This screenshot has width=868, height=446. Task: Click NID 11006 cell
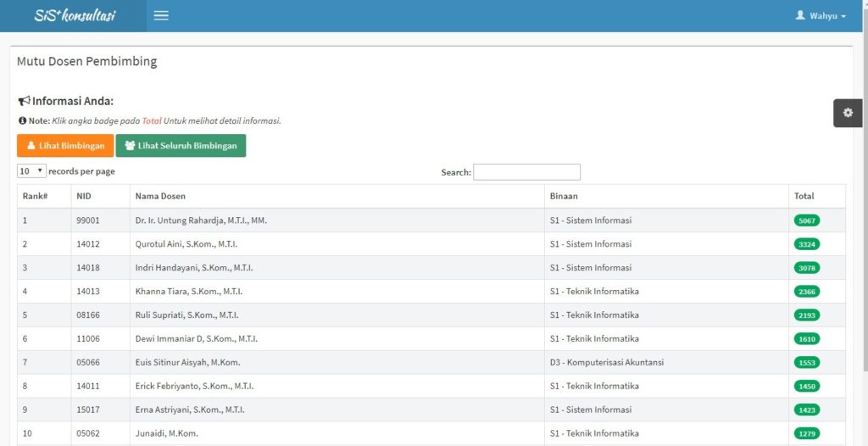(100, 338)
